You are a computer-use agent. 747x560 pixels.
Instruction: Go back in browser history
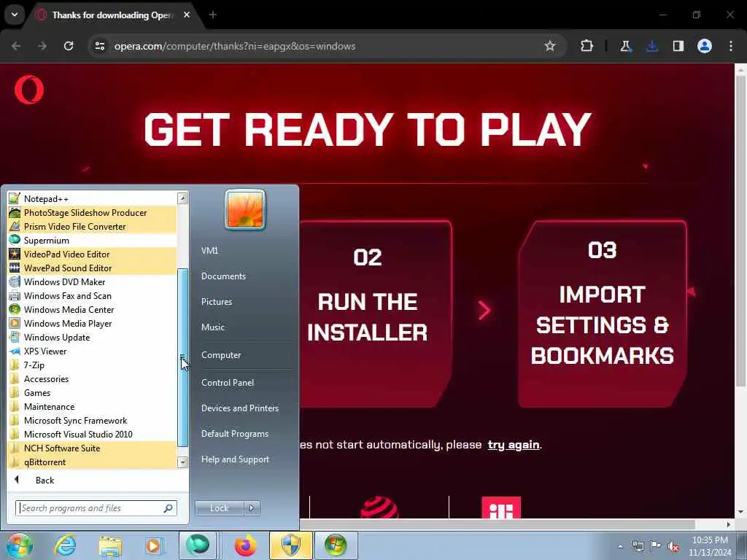[x=16, y=46]
